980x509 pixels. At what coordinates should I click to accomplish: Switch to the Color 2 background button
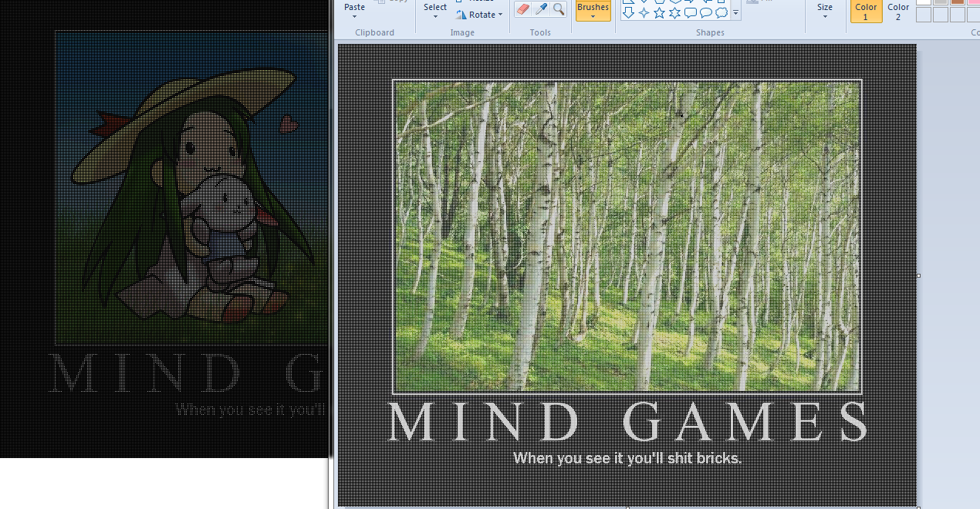[x=898, y=11]
